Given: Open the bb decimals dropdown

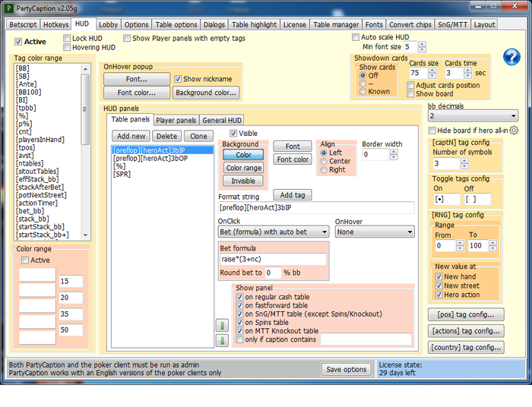Looking at the screenshot, I should 473,116.
